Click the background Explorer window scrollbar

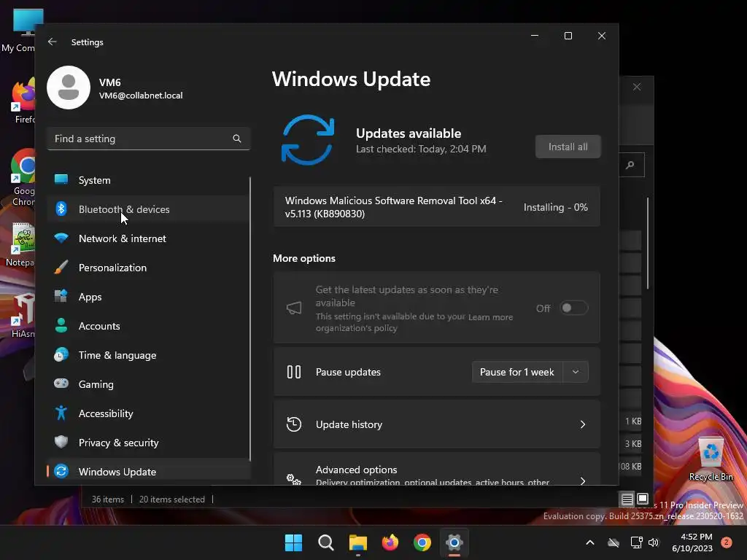coord(648,243)
